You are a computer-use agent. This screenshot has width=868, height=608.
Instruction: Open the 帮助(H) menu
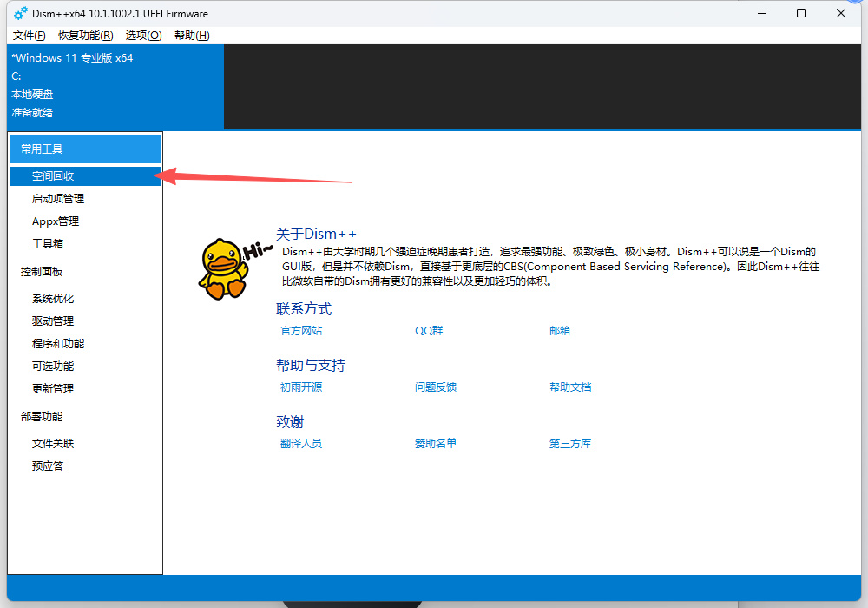coord(192,36)
